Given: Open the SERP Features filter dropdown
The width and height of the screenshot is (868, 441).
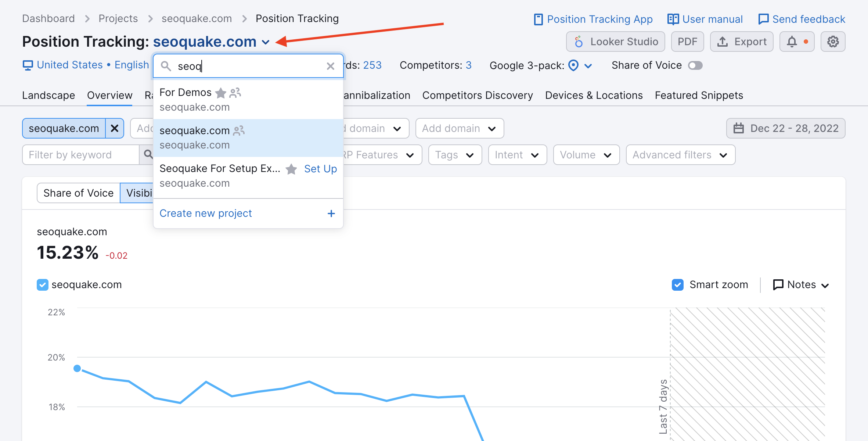Looking at the screenshot, I should [x=382, y=155].
